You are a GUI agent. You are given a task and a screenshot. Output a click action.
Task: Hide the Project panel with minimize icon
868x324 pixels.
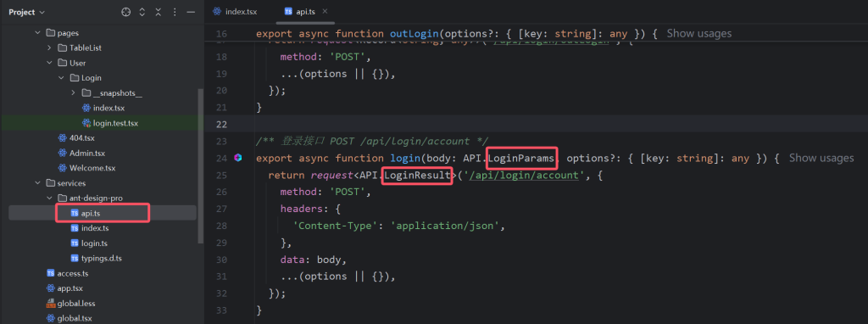pos(191,12)
